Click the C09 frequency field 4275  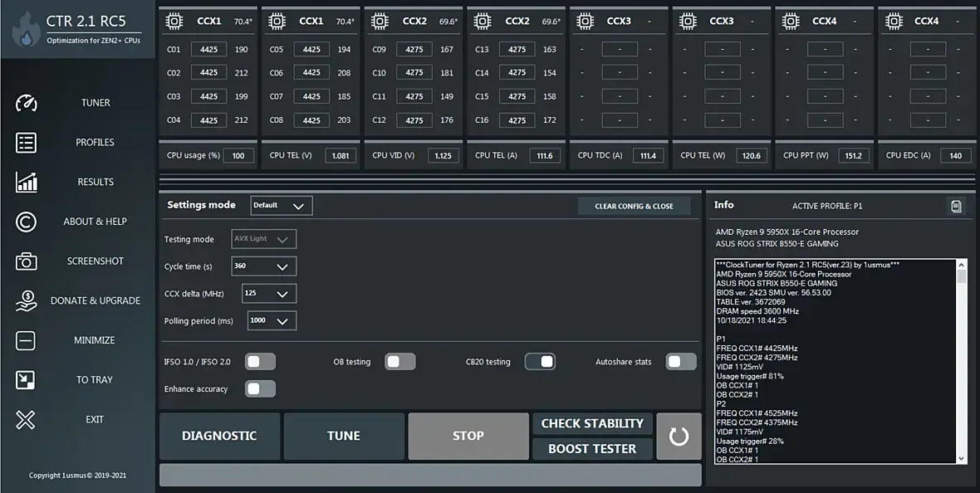(x=414, y=49)
